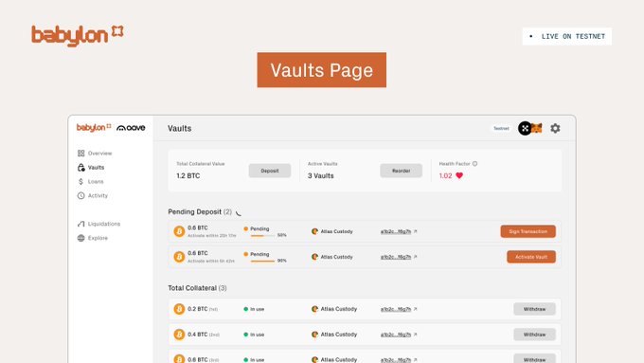Click the "1.02" health factor value
Screen dimensions: 644x363
446,176
